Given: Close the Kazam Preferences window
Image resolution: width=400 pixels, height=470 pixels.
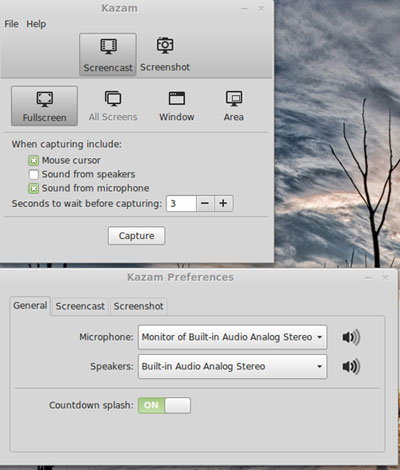Looking at the screenshot, I should [385, 277].
